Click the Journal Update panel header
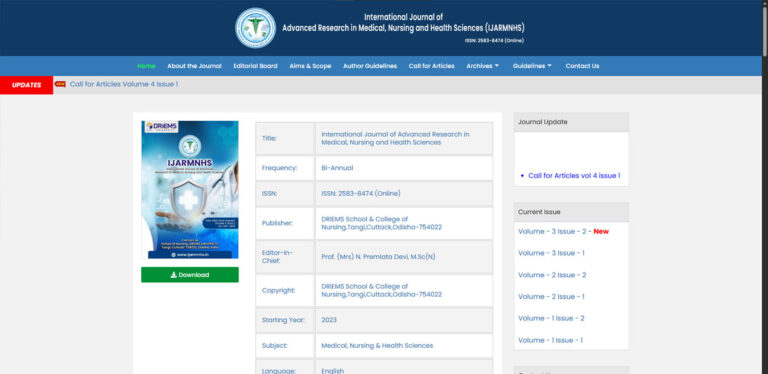This screenshot has width=768, height=374. point(571,122)
